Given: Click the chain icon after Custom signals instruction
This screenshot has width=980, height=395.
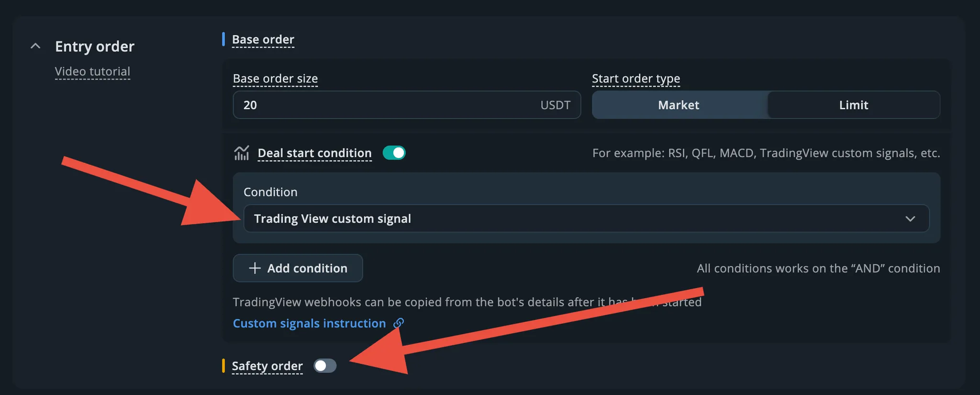Looking at the screenshot, I should [399, 323].
